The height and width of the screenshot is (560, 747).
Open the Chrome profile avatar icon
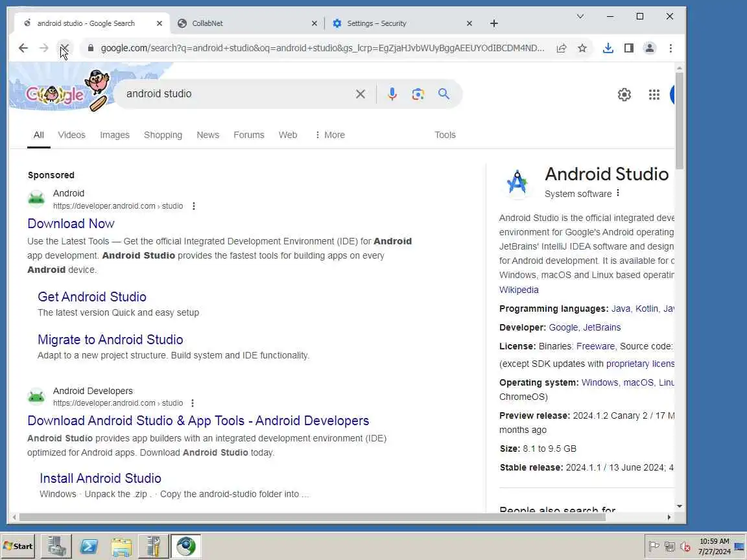coord(649,48)
